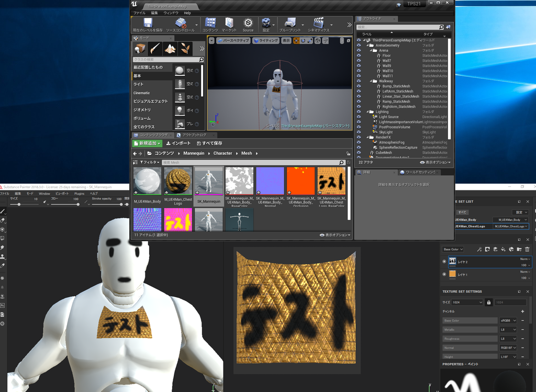Select the translate gizmo icon in viewport
Image resolution: width=536 pixels, height=392 pixels.
click(x=296, y=41)
